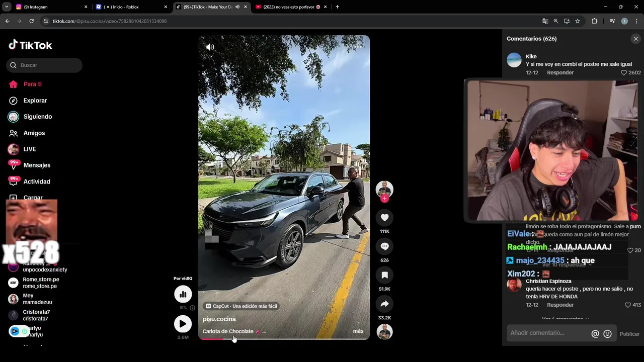Follow creator with the red plus badge
The width and height of the screenshot is (644, 362).
coord(384,199)
